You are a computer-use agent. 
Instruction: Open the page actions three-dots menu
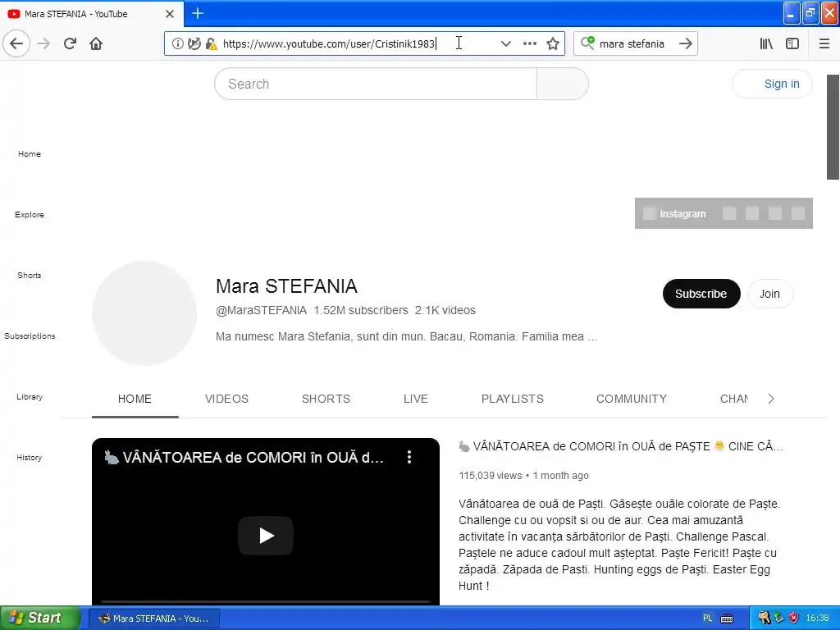click(530, 43)
